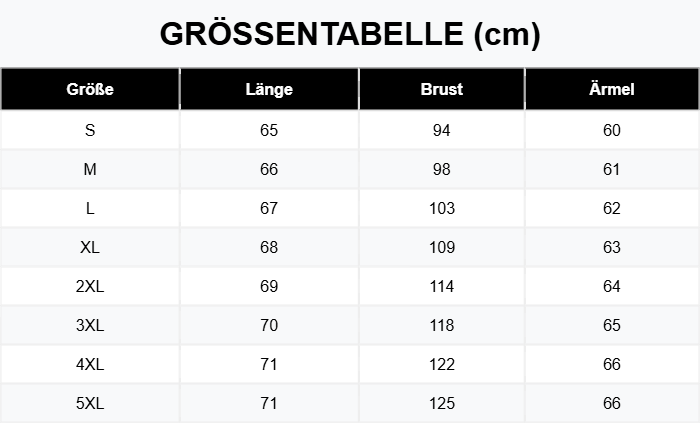Select the Brust value 103
Screen dimensions: 700x423
tap(442, 209)
